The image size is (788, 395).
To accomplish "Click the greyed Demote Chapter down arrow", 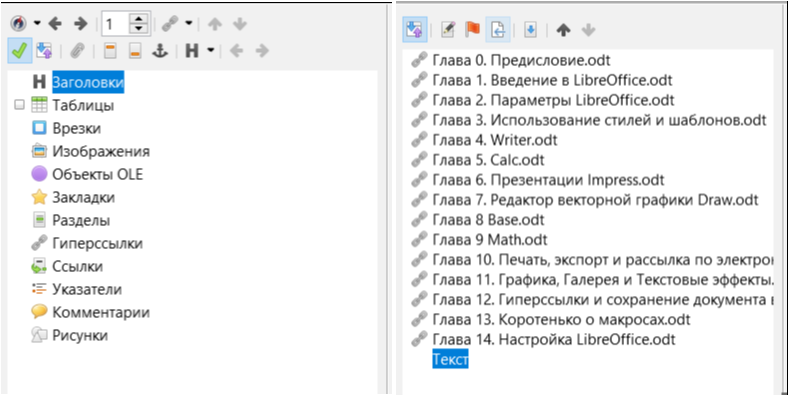I will [240, 24].
